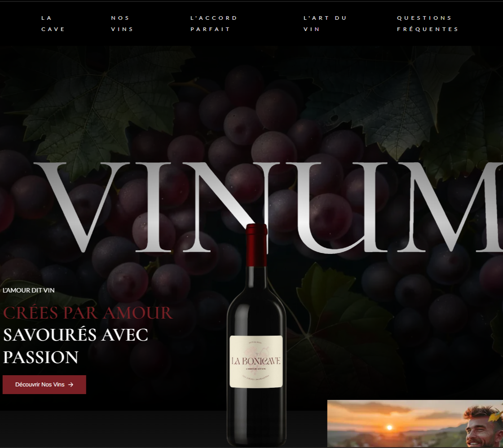Click the arrow icon inside the red button
This screenshot has width=503, height=448.
tap(71, 385)
